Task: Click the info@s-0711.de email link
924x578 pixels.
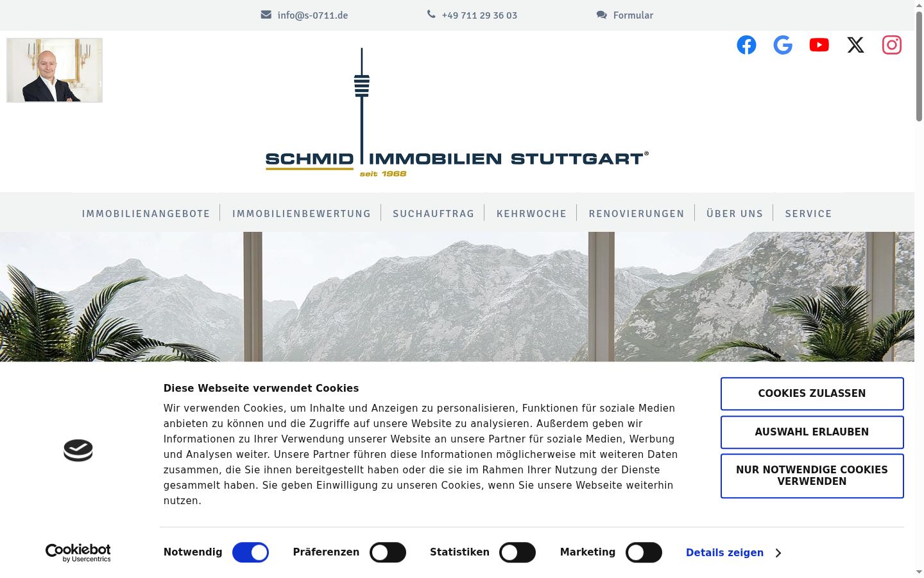Action: pos(312,15)
